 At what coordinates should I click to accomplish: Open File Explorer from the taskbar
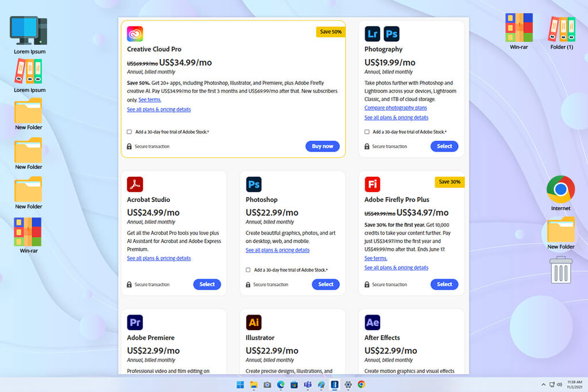click(x=254, y=385)
